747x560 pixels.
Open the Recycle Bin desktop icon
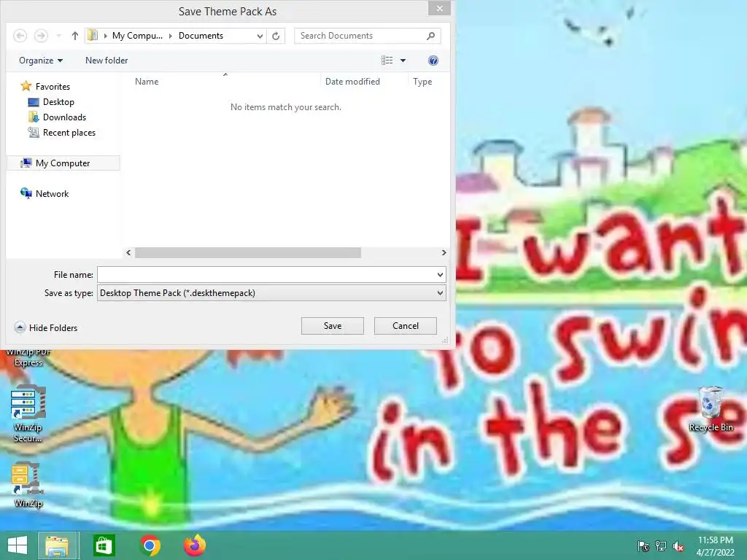711,410
